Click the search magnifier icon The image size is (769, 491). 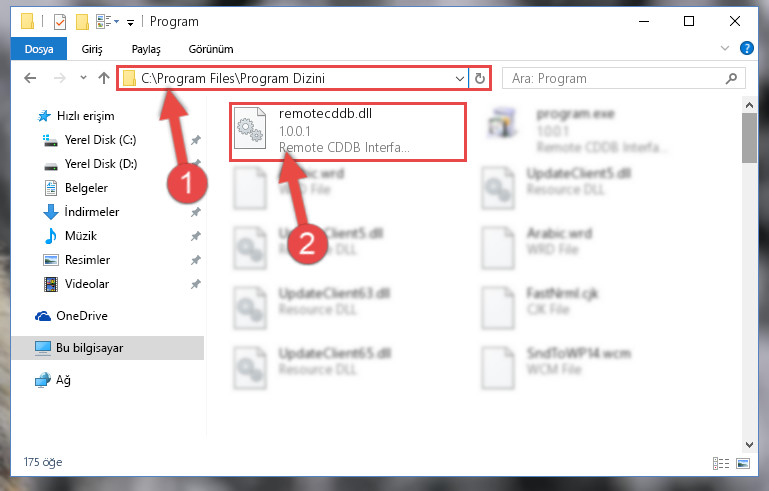(731, 78)
